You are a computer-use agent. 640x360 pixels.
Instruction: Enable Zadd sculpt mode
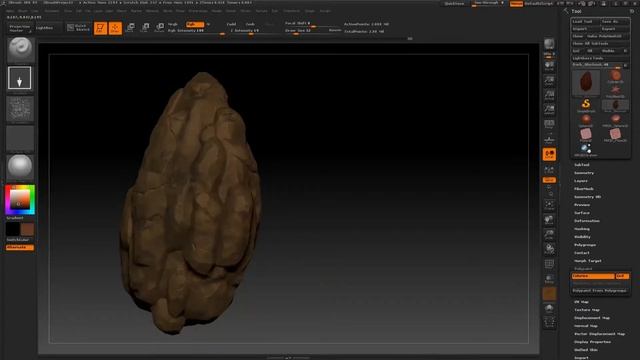point(231,24)
